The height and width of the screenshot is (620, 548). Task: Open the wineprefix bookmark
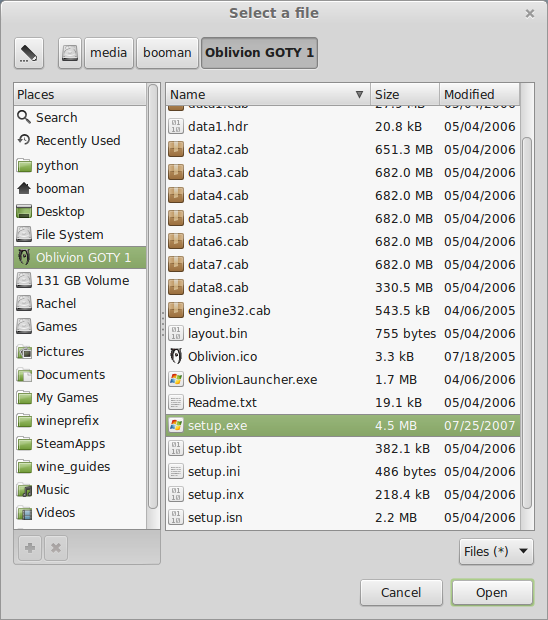[x=80, y=420]
